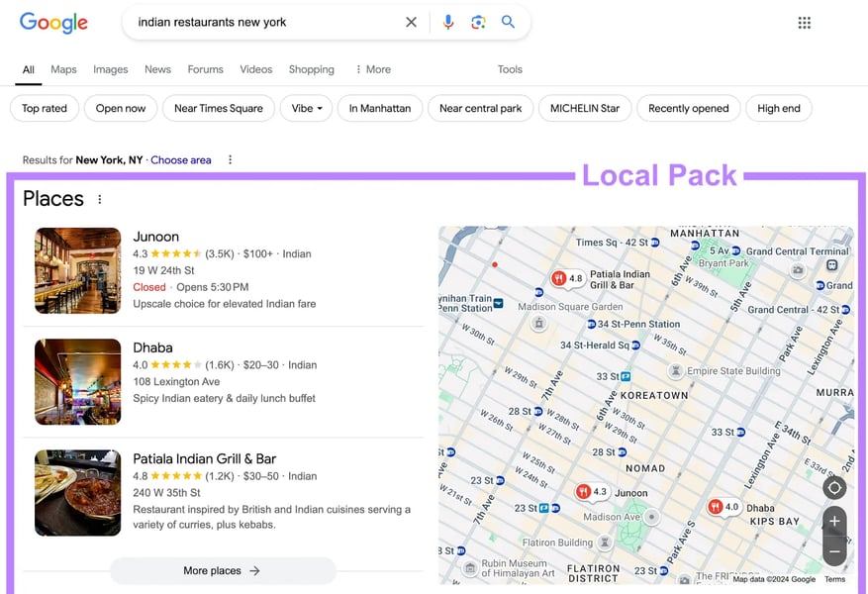Click the Madison Ave location marker icon
This screenshot has width=868, height=594.
point(652,517)
